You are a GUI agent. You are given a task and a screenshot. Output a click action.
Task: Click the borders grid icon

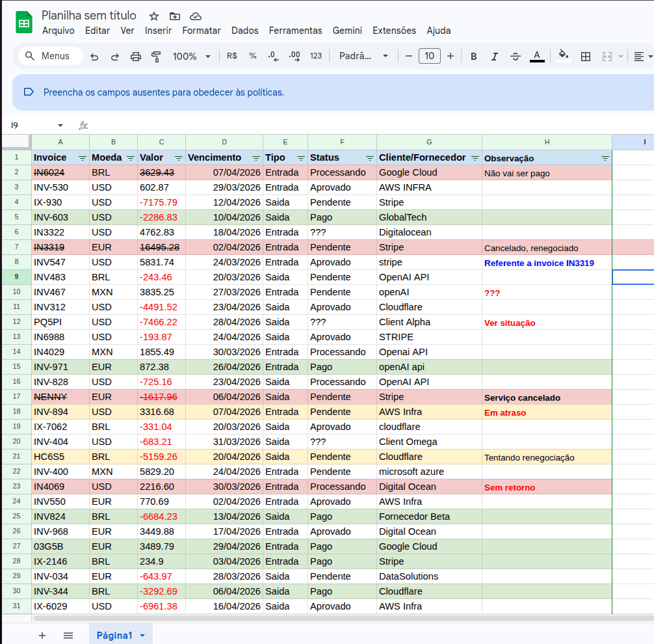coord(586,57)
